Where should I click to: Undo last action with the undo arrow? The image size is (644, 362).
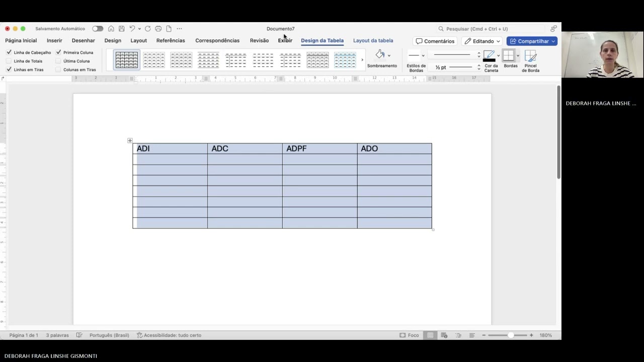[x=132, y=29]
